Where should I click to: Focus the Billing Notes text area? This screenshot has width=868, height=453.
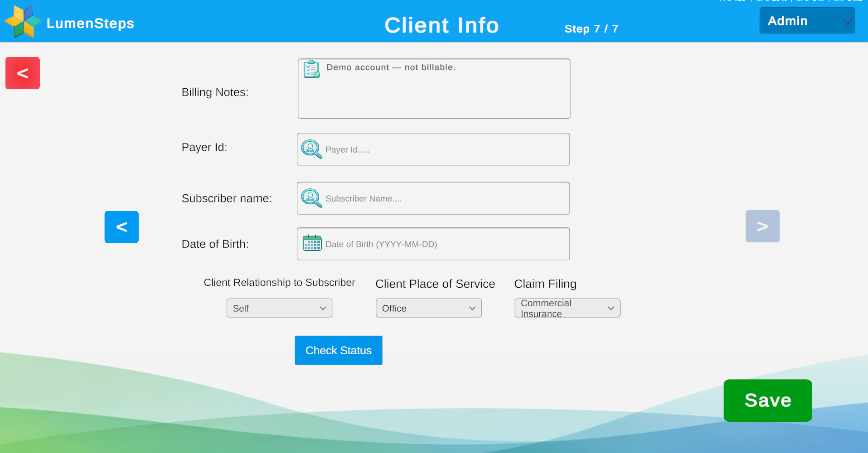[x=434, y=89]
